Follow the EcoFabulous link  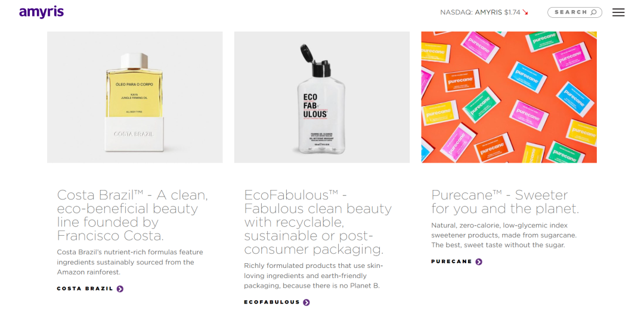(x=272, y=302)
